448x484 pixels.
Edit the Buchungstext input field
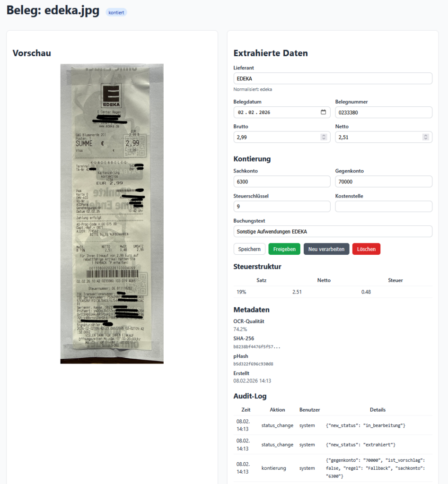coord(333,231)
